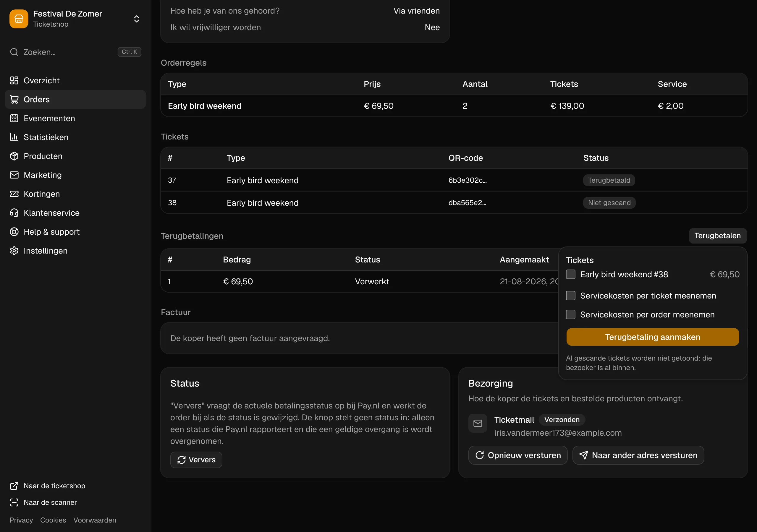Open the Cookies link
This screenshot has height=532, width=757.
pos(53,520)
